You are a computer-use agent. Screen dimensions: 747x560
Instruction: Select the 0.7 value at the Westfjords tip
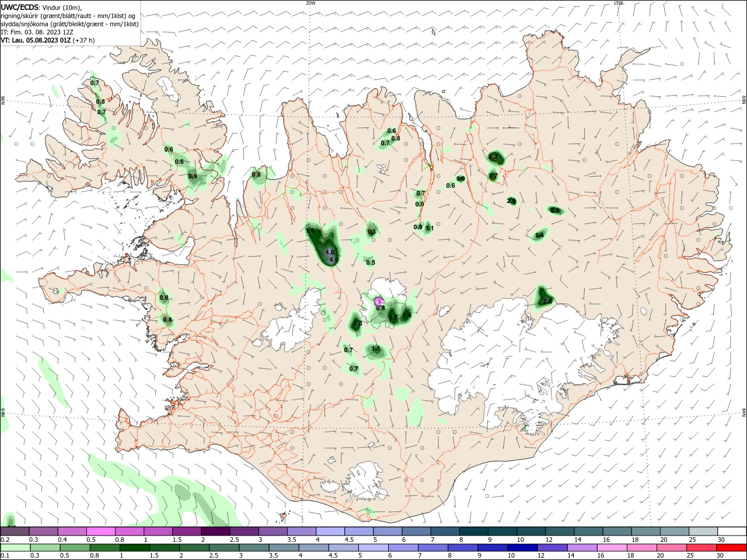95,83
